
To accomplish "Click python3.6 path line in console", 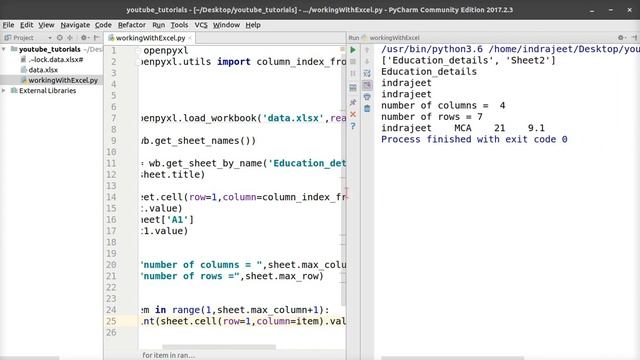I will coord(510,49).
